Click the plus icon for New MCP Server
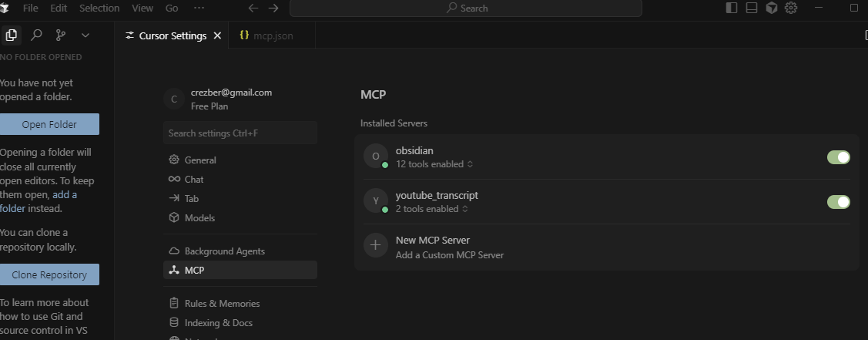The image size is (868, 340). coord(375,244)
